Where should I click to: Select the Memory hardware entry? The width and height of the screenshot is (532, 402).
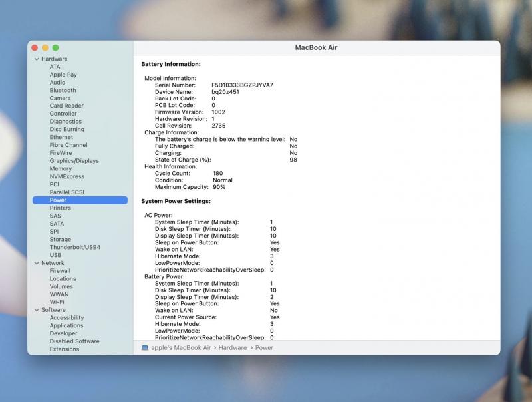coord(61,169)
